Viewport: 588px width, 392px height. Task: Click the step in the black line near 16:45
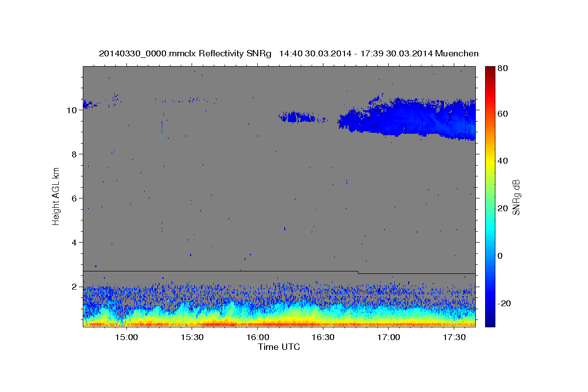click(358, 272)
